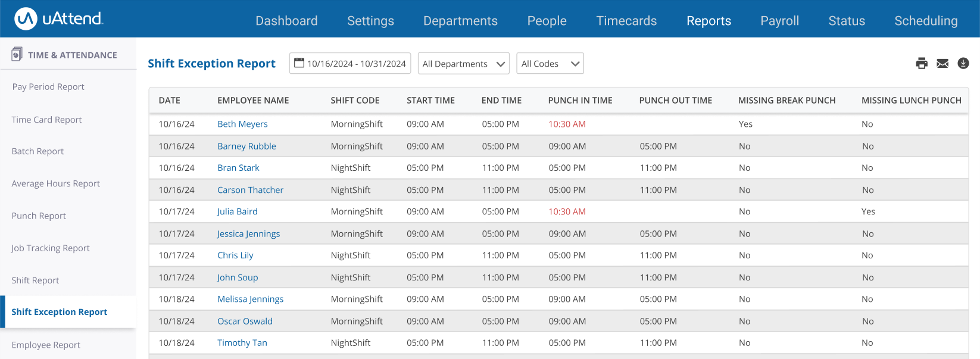The height and width of the screenshot is (359, 980).
Task: Open the Reports menu
Action: coord(709,21)
